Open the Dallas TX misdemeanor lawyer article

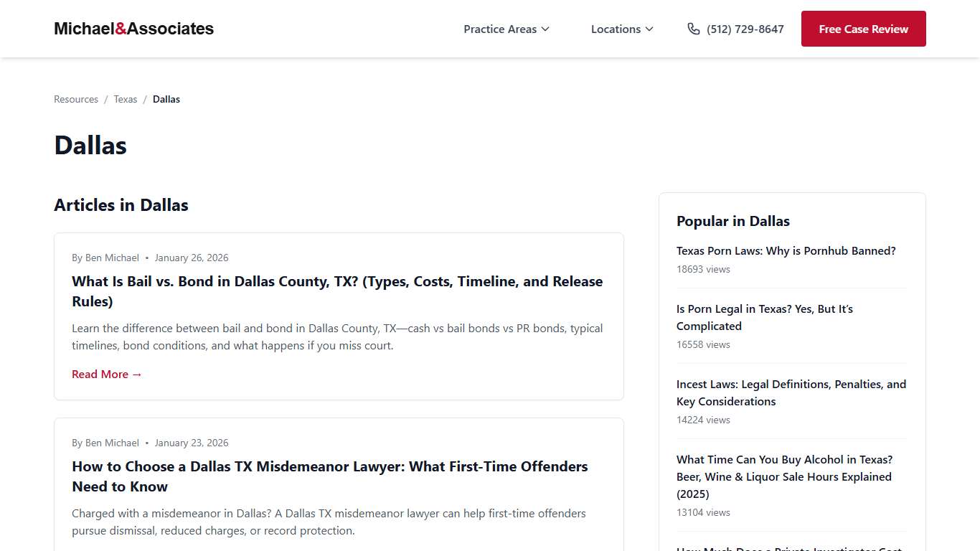pyautogui.click(x=329, y=476)
